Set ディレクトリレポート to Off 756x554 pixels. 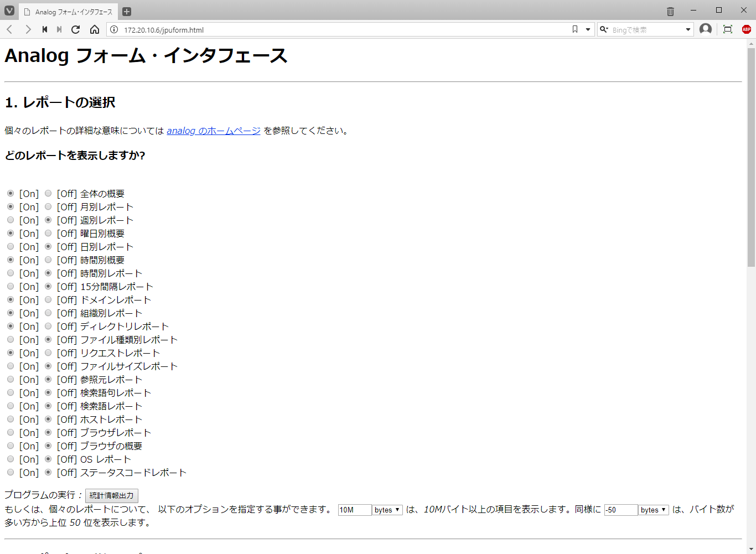pos(48,326)
